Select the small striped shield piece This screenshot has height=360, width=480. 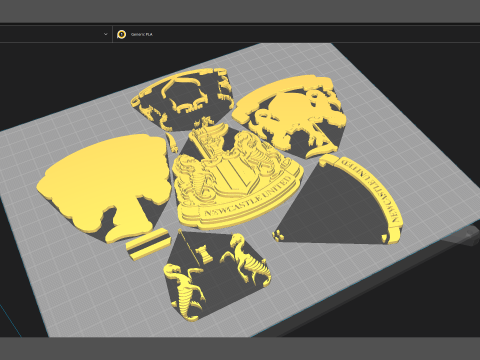click(148, 244)
